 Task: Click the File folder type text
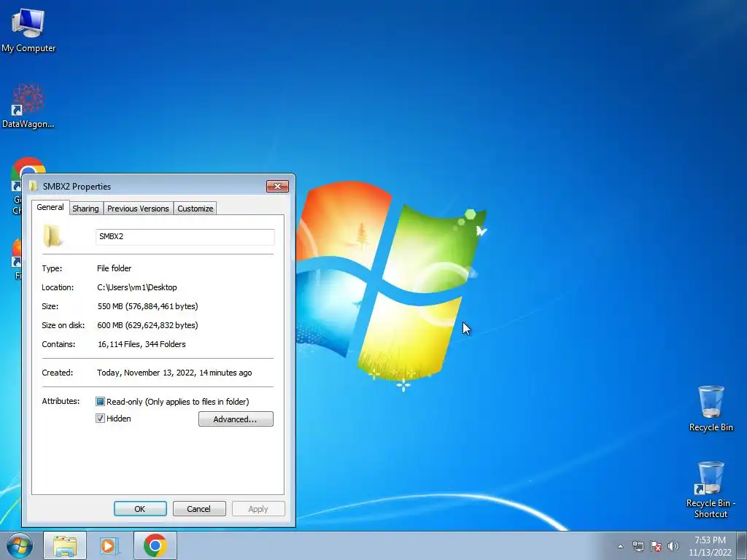click(115, 268)
